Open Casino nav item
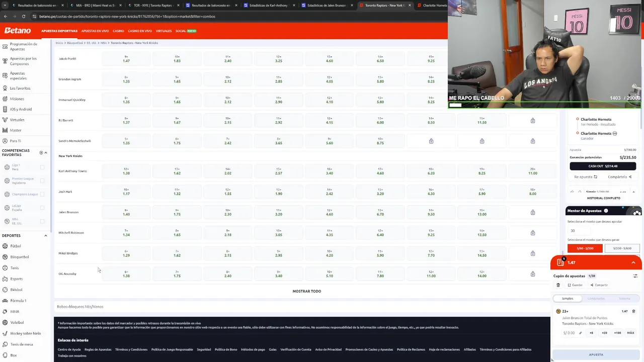 (118, 31)
